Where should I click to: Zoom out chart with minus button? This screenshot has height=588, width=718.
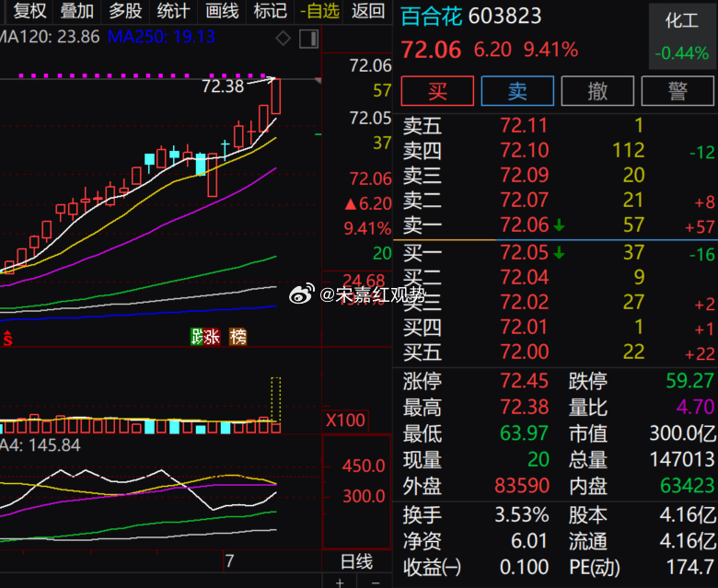pyautogui.click(x=375, y=582)
